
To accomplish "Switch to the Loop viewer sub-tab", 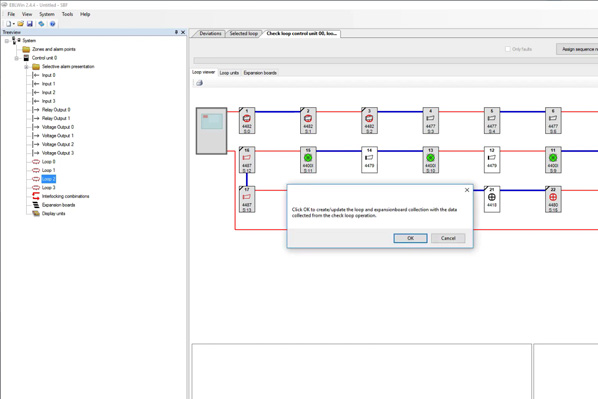I will pyautogui.click(x=203, y=72).
